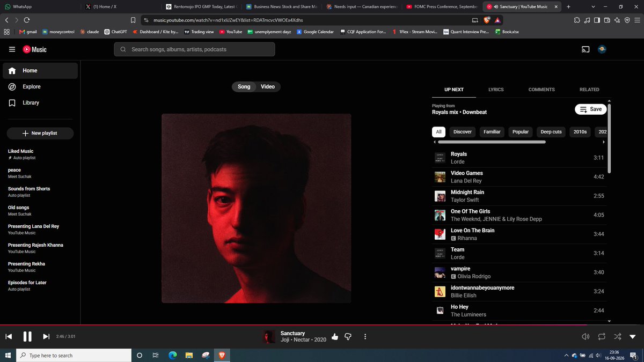Open the Liked Music playlist
Screen dimensions: 644x362
point(40,154)
